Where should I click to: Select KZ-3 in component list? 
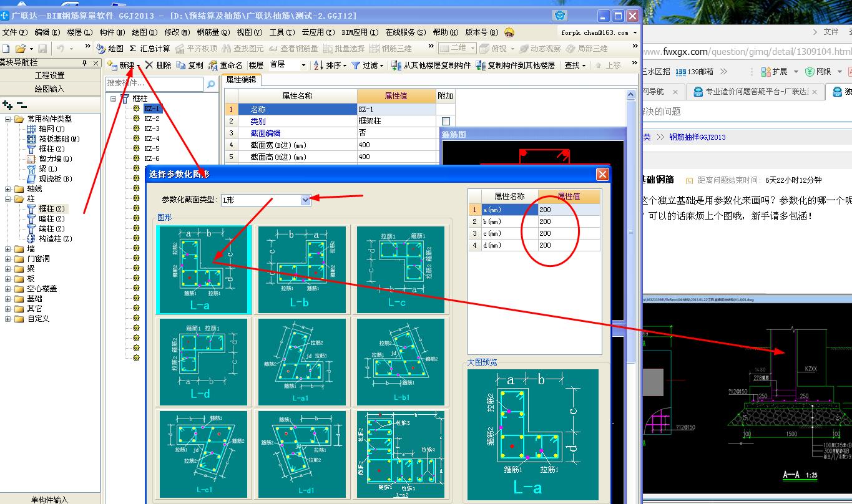coord(152,128)
